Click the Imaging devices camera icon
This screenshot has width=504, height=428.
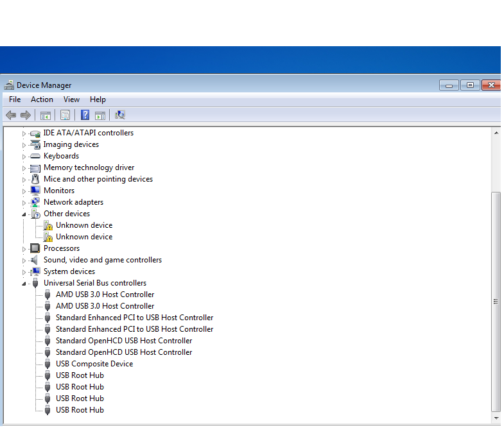35,144
